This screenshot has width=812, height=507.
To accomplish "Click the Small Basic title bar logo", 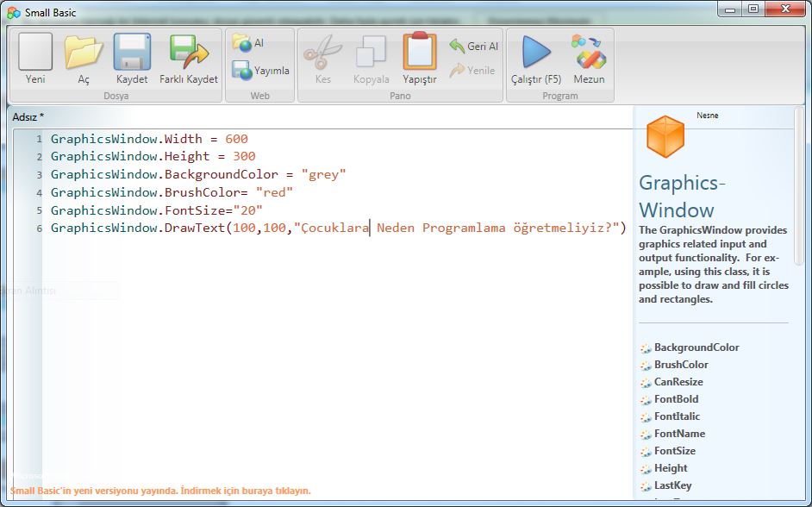I will click(x=14, y=12).
